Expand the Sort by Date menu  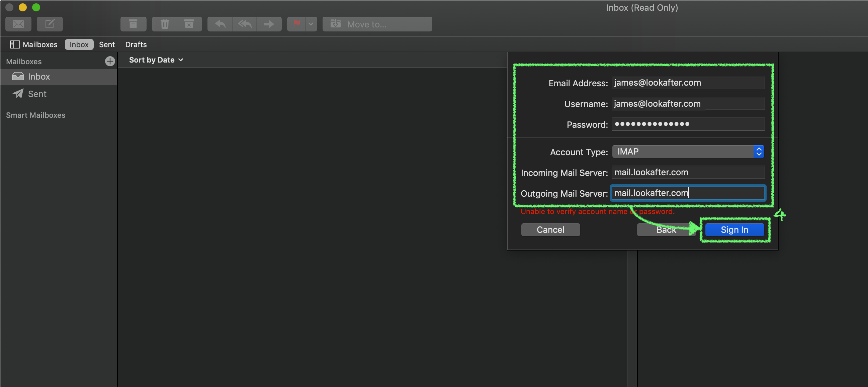(156, 60)
